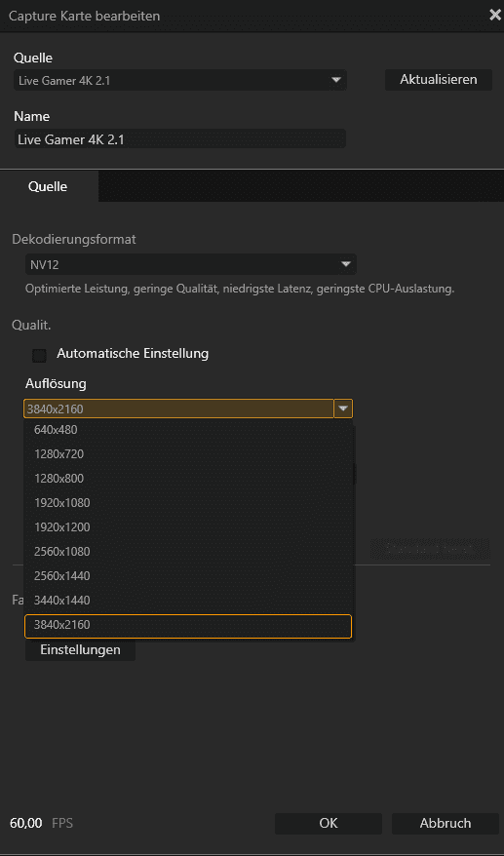
Task: Click the Aktualisieren button
Action: (x=439, y=80)
